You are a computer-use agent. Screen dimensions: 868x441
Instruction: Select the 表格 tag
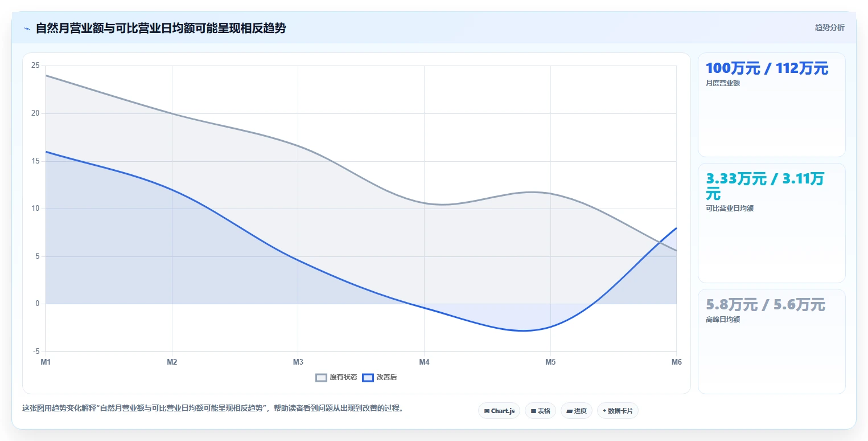click(540, 411)
